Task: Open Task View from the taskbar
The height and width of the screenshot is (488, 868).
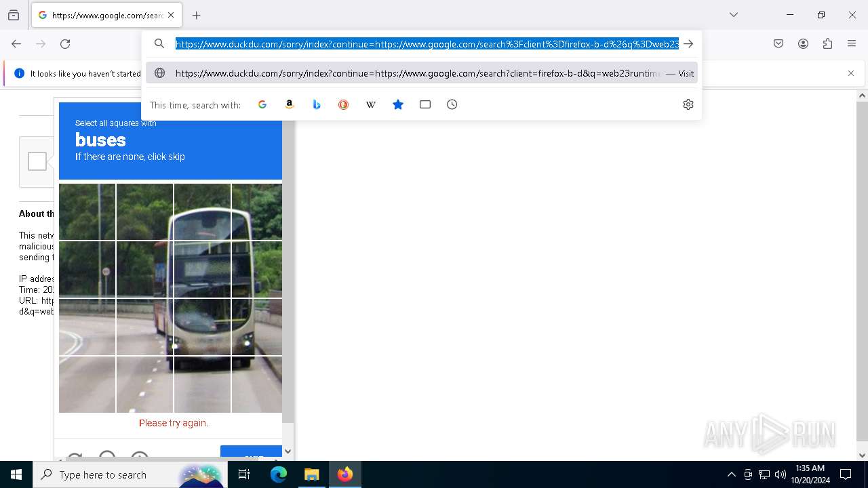Action: 244,474
